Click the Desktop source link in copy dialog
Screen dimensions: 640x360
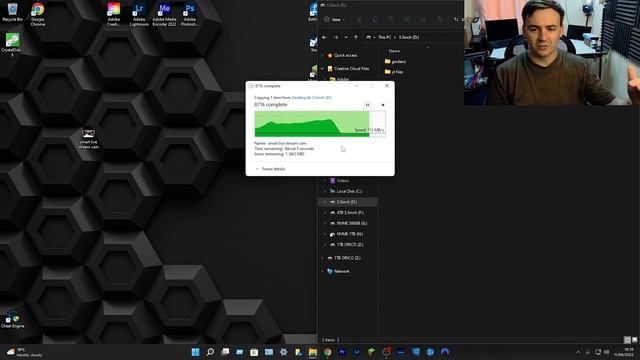coord(298,98)
